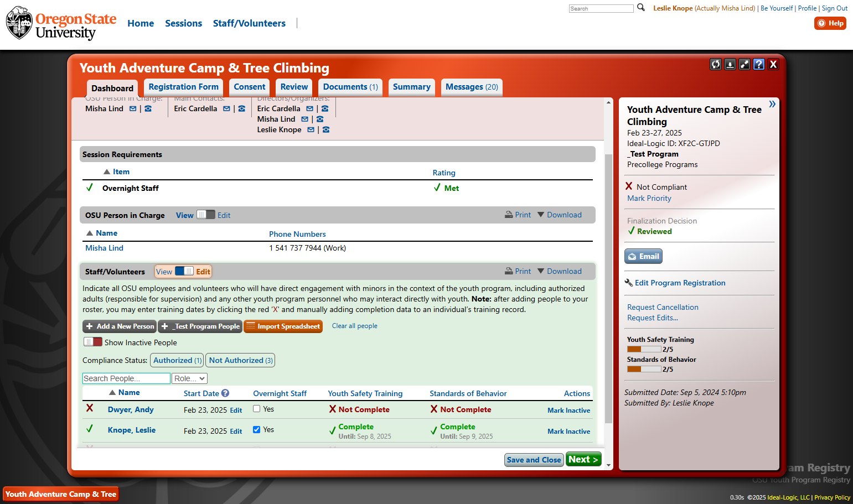Collapse the right side panel chevron
Screen dimensions: 853x504
pos(772,104)
